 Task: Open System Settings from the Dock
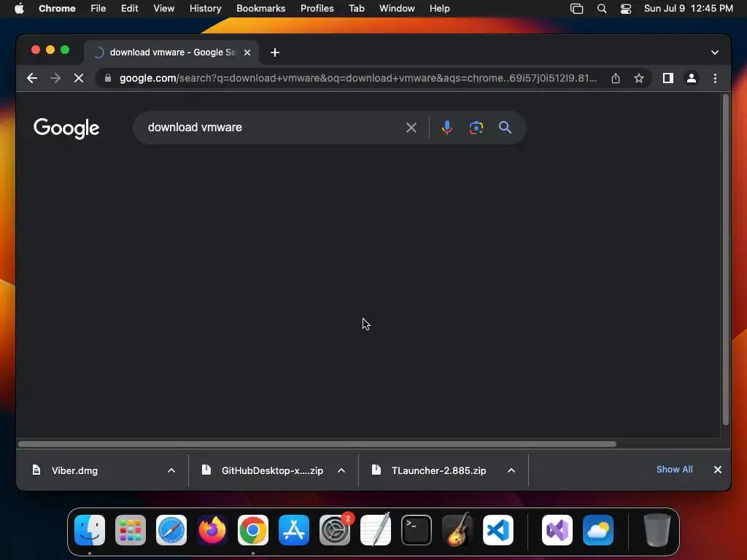click(x=334, y=530)
